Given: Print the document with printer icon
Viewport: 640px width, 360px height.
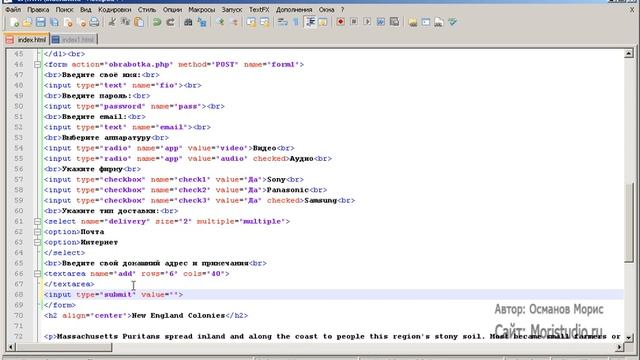Looking at the screenshot, I should click(94, 22).
